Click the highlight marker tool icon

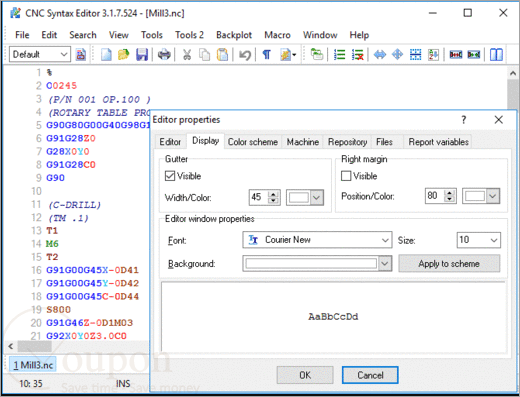pos(285,54)
